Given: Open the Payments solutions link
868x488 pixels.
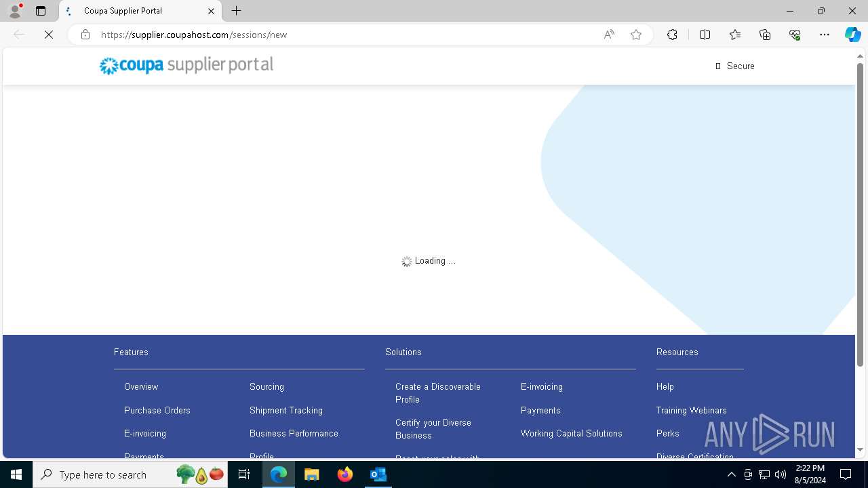Looking at the screenshot, I should tap(540, 410).
